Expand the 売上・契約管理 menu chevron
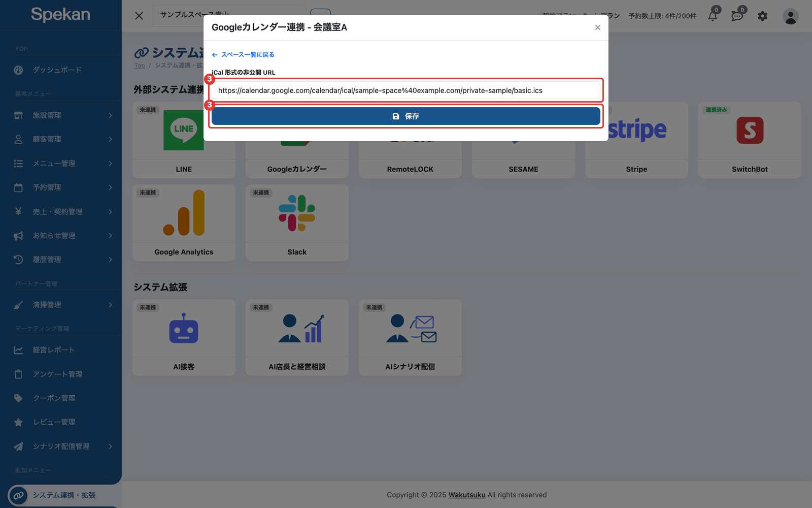Image resolution: width=812 pixels, height=508 pixels. tap(110, 211)
